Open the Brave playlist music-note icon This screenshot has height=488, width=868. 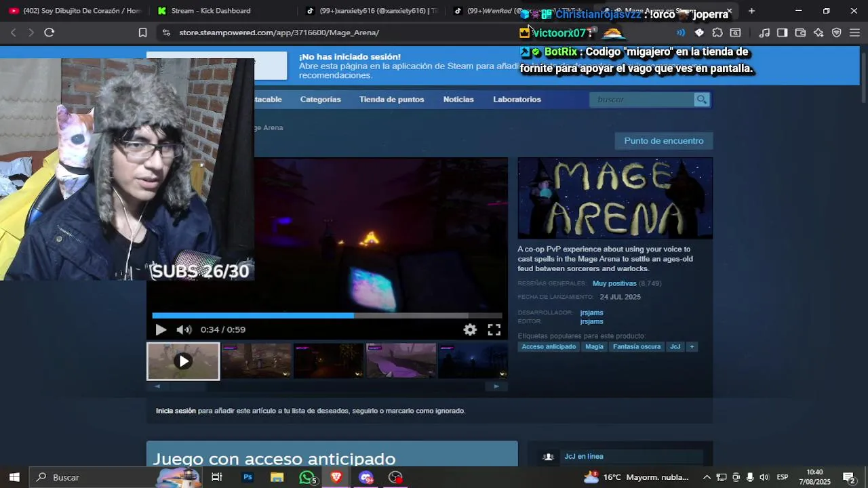point(764,33)
